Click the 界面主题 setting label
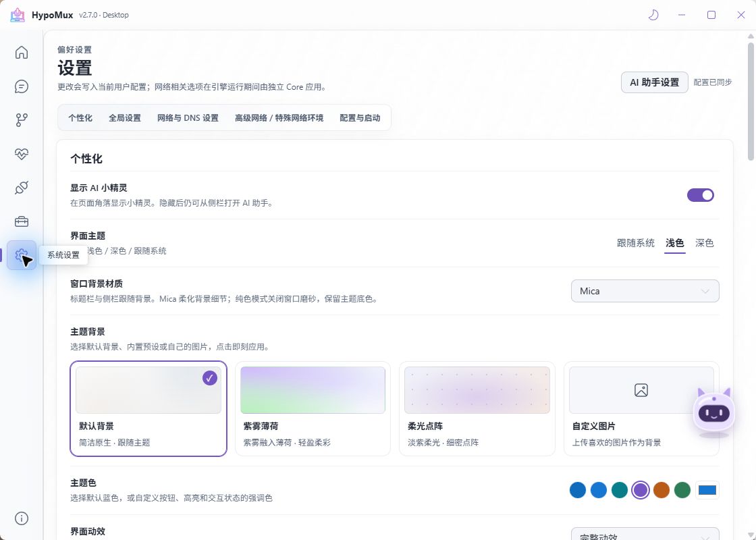 point(88,236)
